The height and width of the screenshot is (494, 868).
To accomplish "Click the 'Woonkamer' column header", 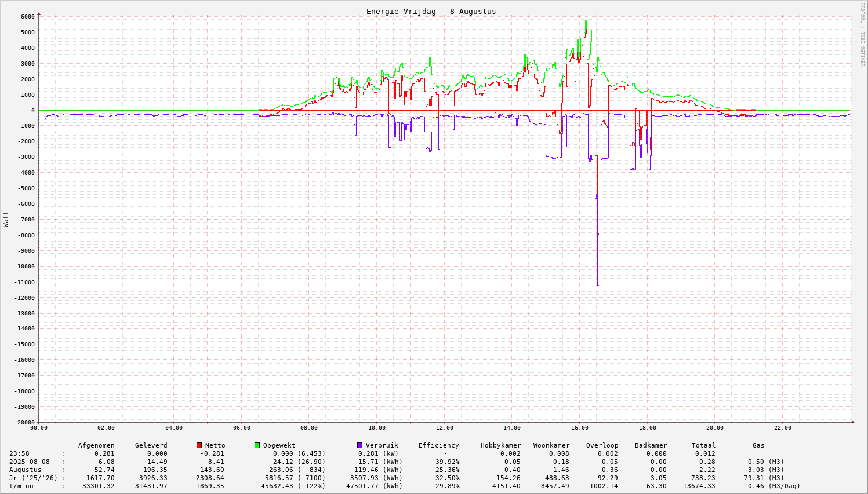I will click(551, 445).
